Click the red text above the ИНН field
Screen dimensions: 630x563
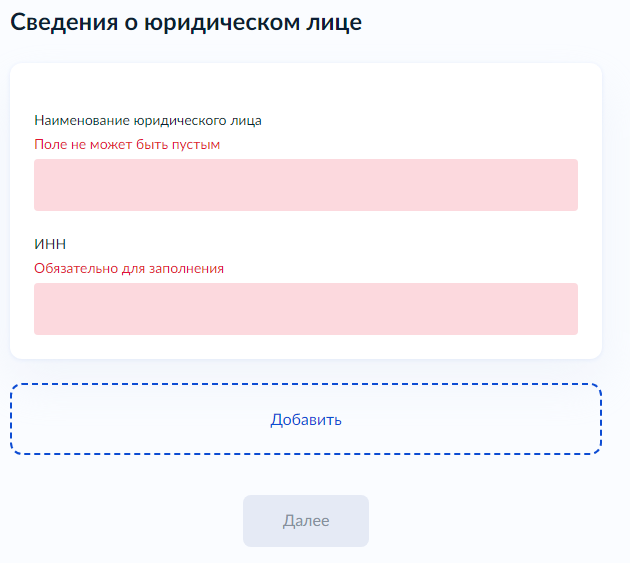[x=129, y=268]
